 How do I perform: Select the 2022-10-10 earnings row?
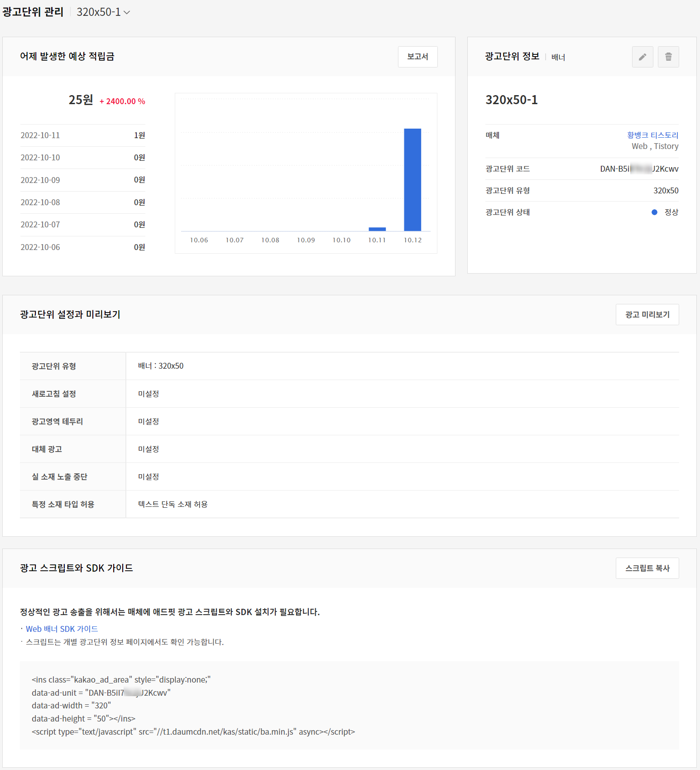point(83,158)
